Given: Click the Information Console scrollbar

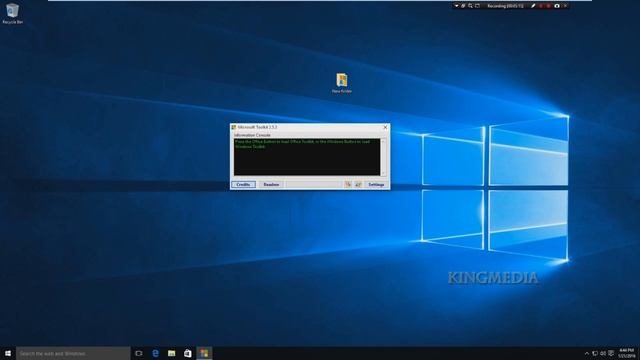Looking at the screenshot, I should (x=383, y=157).
